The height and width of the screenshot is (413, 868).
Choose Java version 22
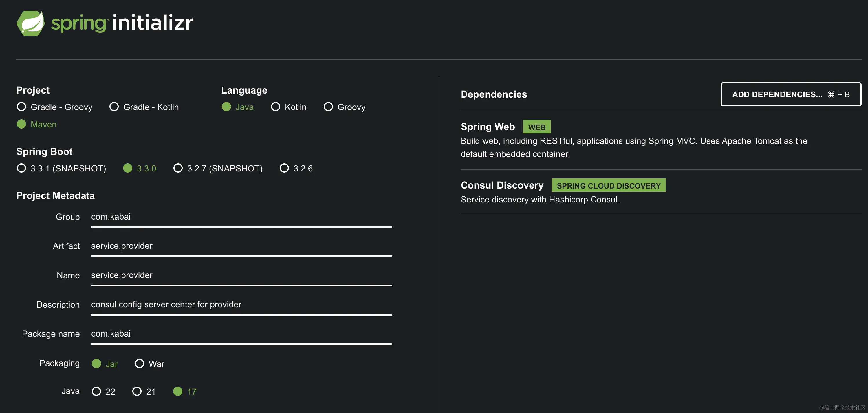point(96,391)
